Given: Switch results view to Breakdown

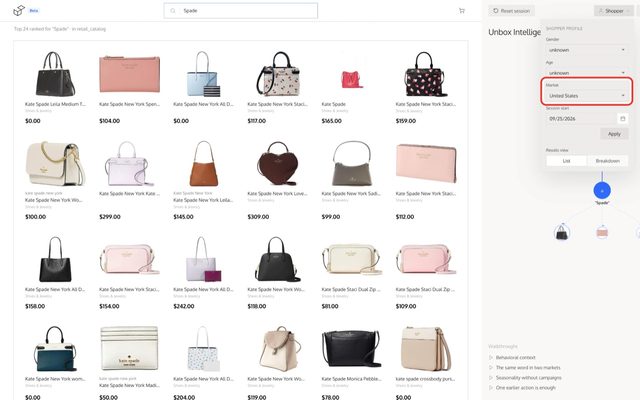Looking at the screenshot, I should click(607, 161).
